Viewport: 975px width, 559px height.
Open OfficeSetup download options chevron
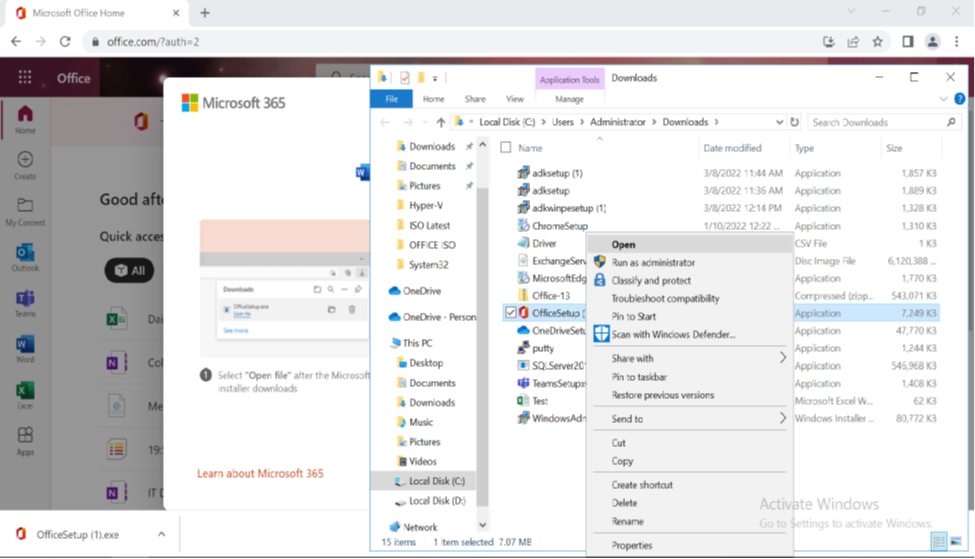click(161, 534)
